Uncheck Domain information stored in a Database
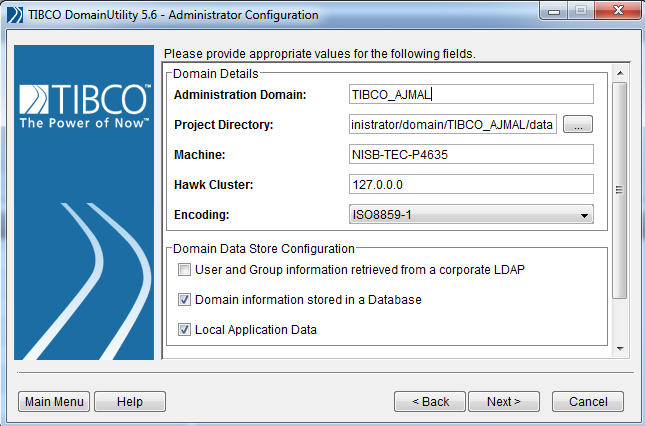 coord(184,300)
